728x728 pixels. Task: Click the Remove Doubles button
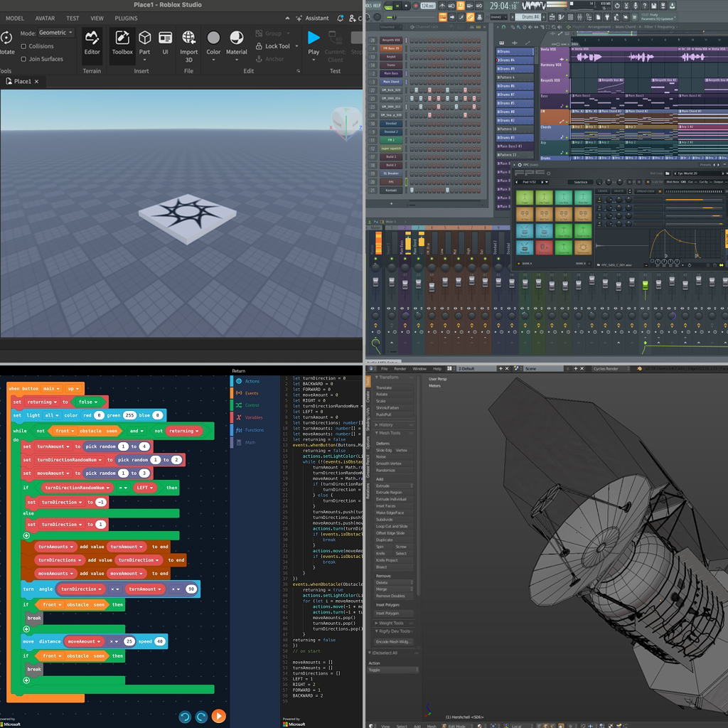point(390,596)
